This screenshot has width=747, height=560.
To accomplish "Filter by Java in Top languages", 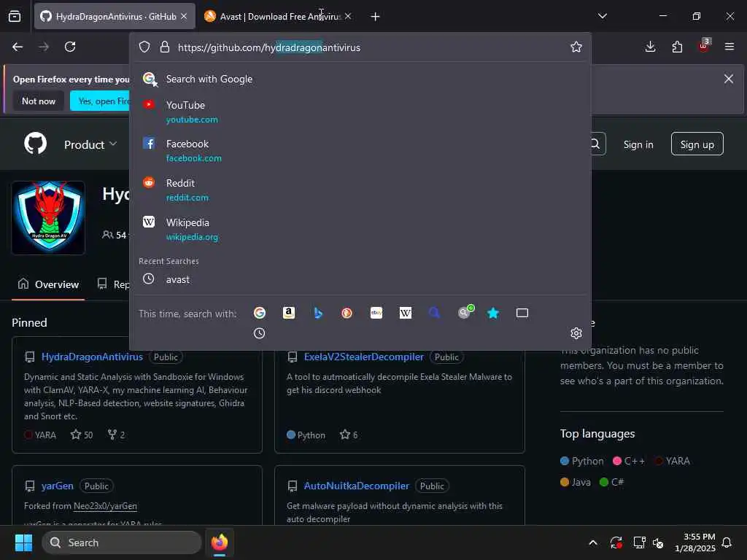I will pos(576,482).
